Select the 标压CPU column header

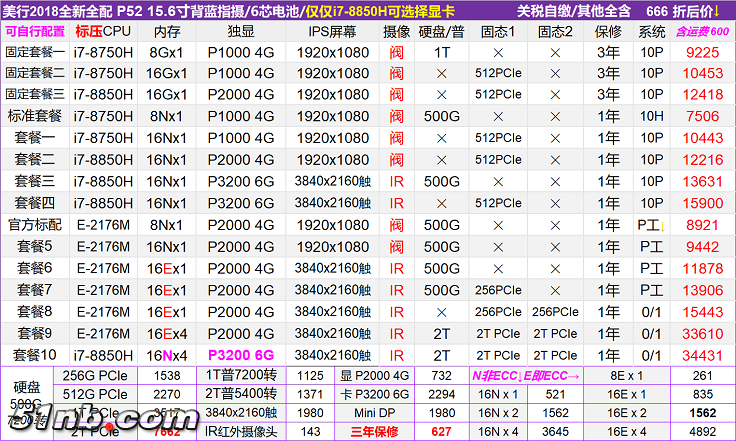pyautogui.click(x=104, y=31)
